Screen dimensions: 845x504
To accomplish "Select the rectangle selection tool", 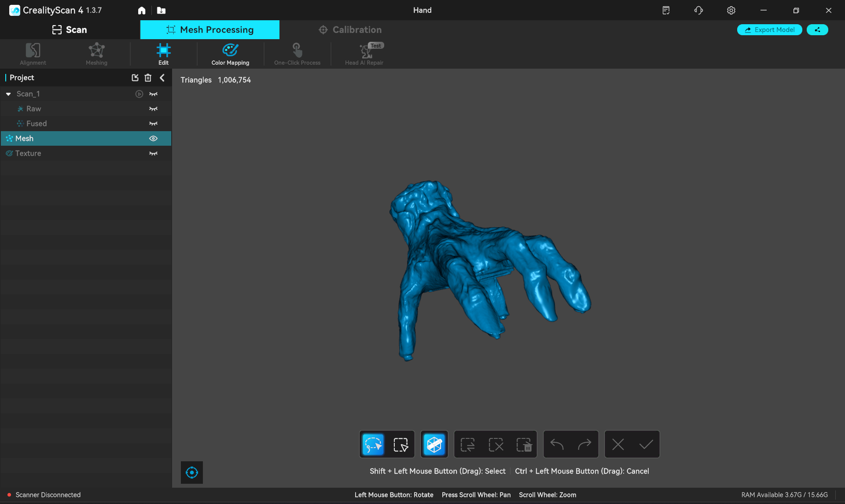I will pyautogui.click(x=400, y=445).
